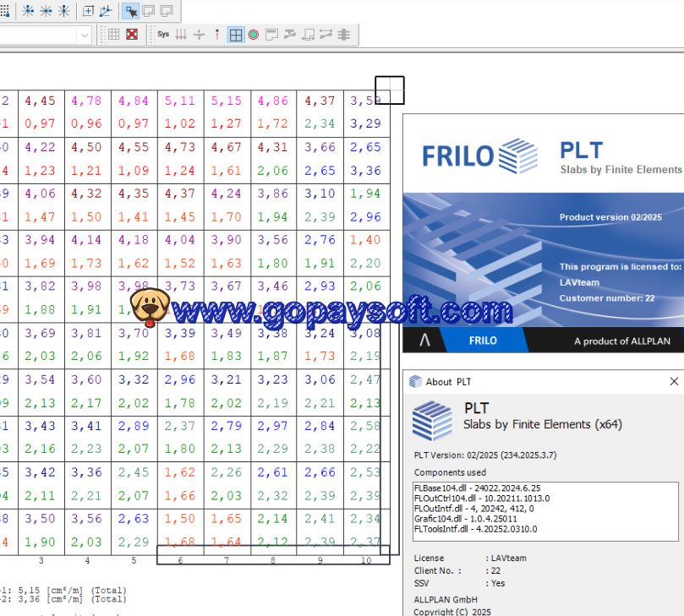
Task: Select FLToolsIntf.dll entry in components list
Action: tap(475, 529)
